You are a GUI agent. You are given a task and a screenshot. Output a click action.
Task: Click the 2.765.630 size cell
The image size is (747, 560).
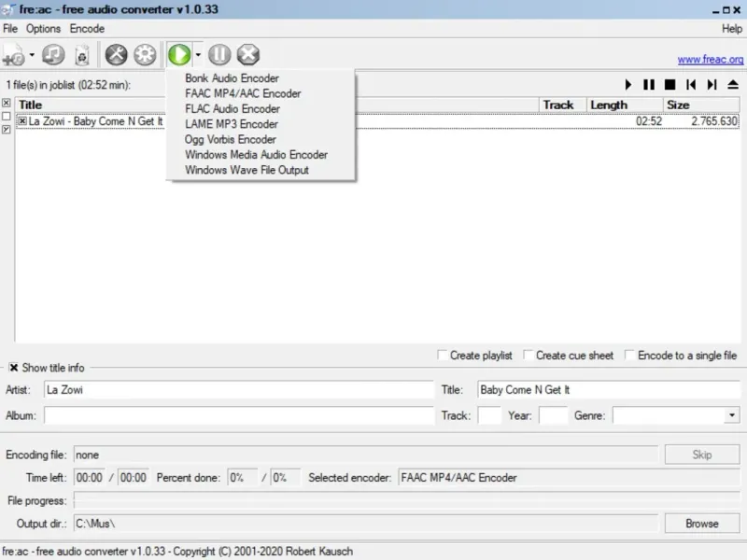[714, 121]
